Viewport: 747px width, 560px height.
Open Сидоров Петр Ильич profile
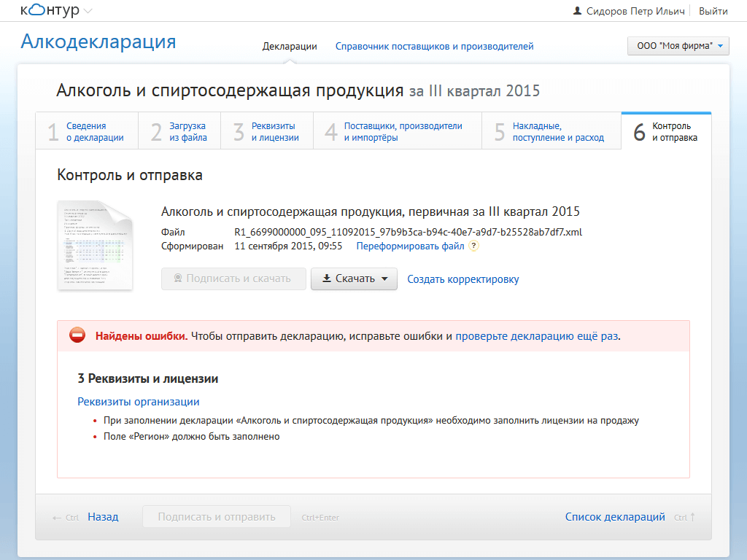tap(635, 11)
